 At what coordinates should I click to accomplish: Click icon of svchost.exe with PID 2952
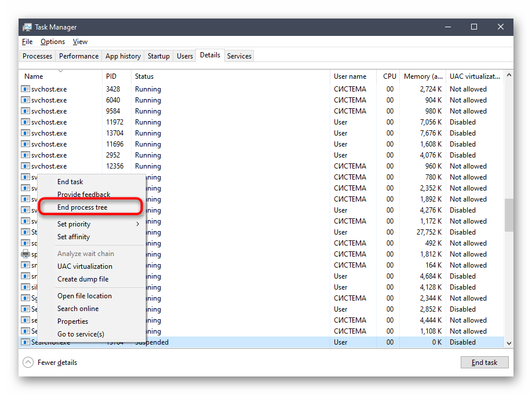pos(25,155)
